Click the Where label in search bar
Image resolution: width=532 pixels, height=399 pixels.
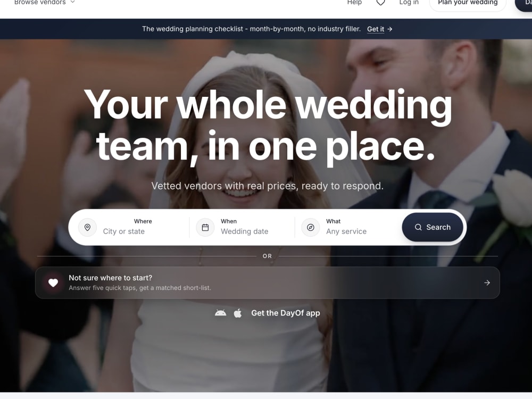pos(143,221)
